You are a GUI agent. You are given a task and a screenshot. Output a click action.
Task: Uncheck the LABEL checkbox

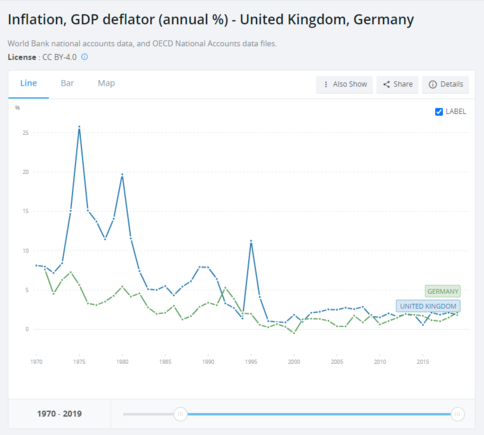point(439,112)
